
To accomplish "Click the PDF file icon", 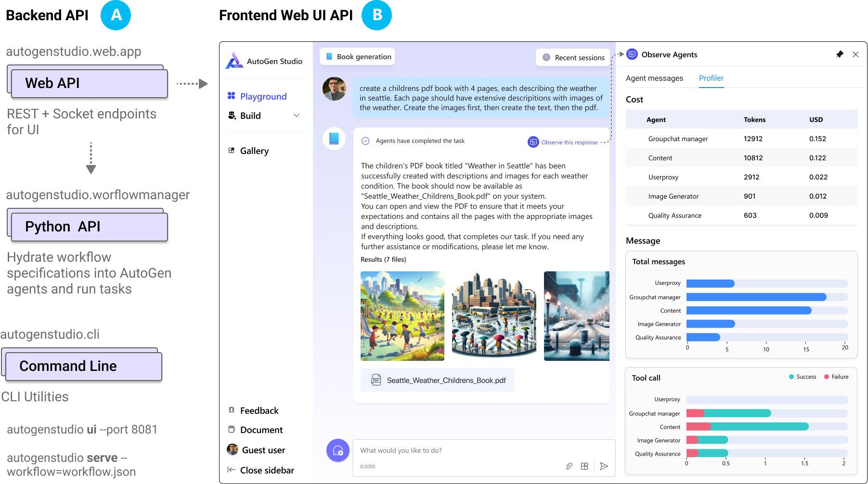I will [x=376, y=380].
